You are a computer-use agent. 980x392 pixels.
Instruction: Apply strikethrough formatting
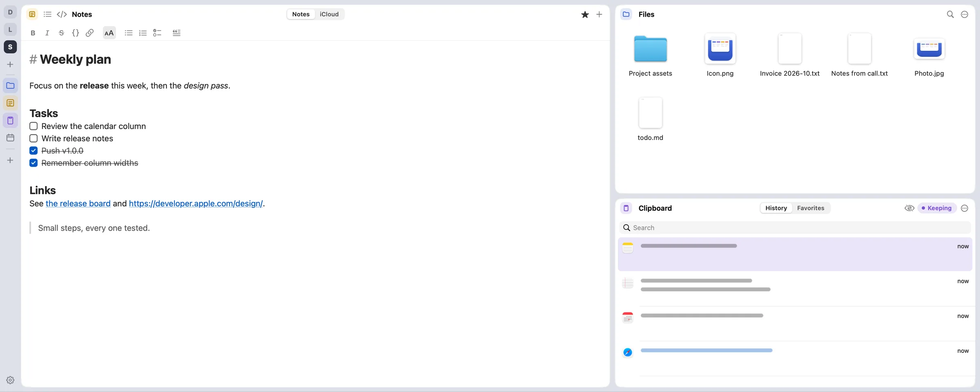click(61, 33)
